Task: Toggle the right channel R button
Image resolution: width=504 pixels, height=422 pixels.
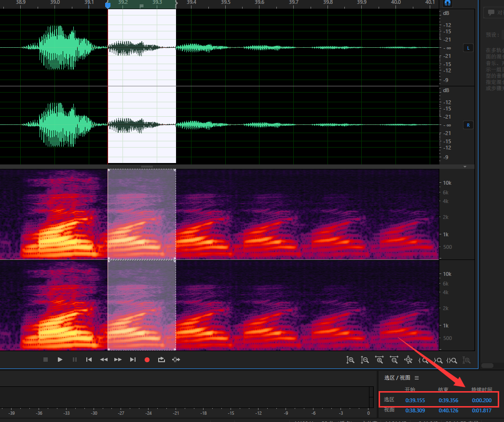Action: click(x=468, y=125)
